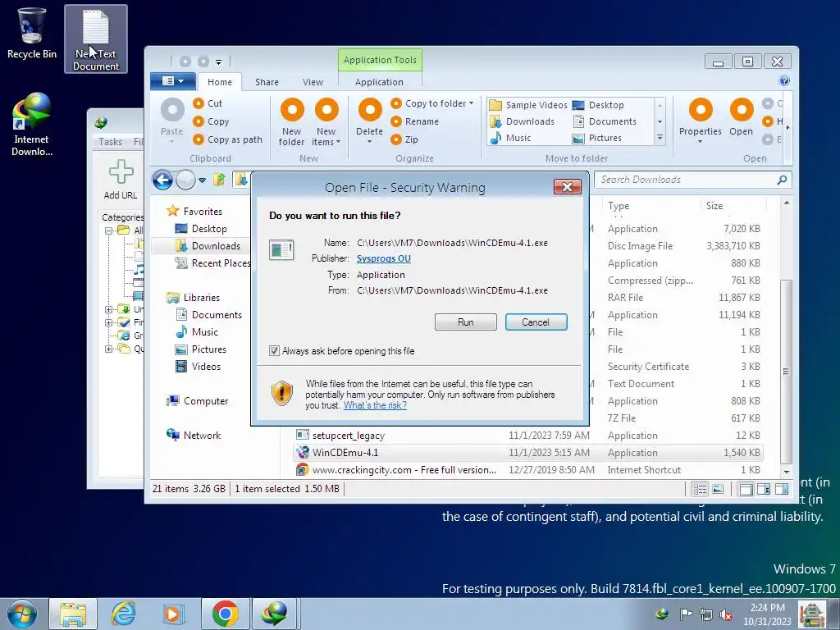Open the Explorer ribbon help icon
840x630 pixels.
coord(783,80)
